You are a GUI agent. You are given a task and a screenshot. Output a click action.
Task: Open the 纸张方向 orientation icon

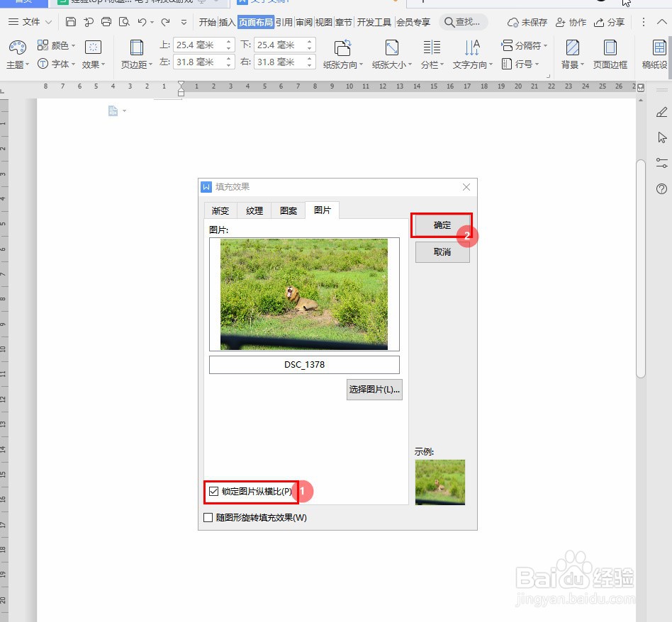(342, 47)
